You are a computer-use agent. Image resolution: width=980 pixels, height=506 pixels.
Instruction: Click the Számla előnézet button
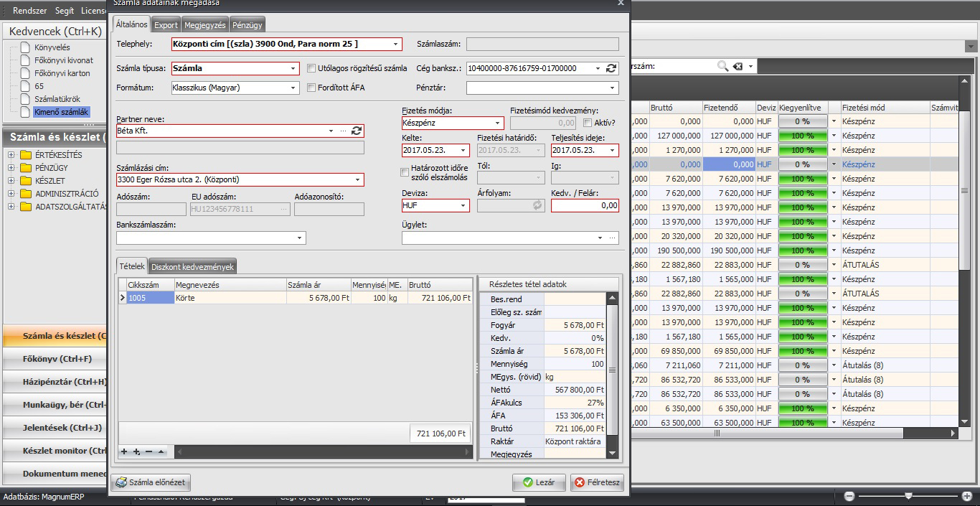tap(150, 482)
